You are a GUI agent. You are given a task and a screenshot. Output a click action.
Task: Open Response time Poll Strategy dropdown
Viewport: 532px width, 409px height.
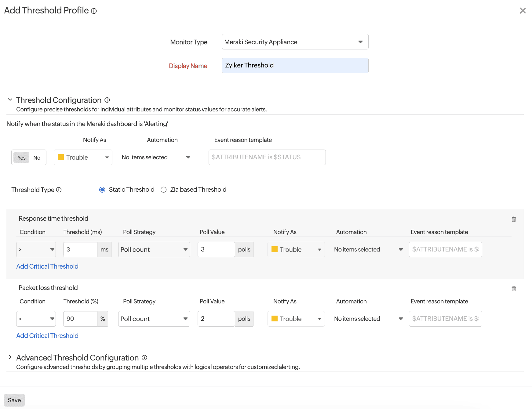(154, 250)
